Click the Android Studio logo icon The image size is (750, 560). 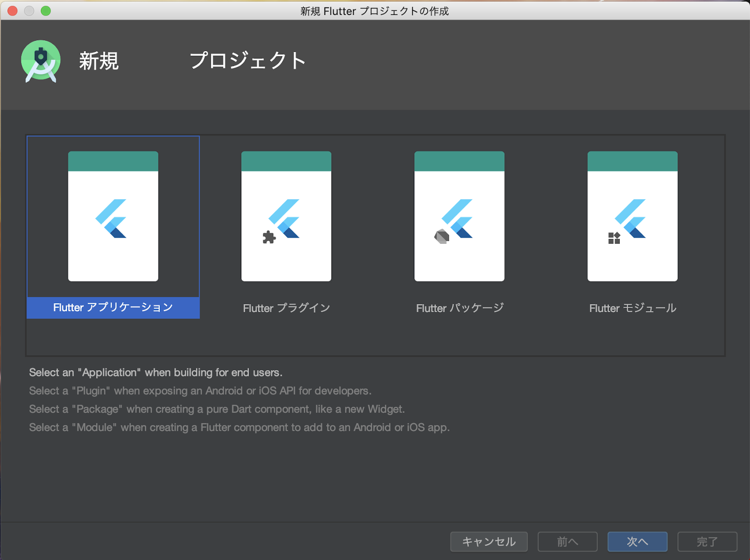pos(41,61)
